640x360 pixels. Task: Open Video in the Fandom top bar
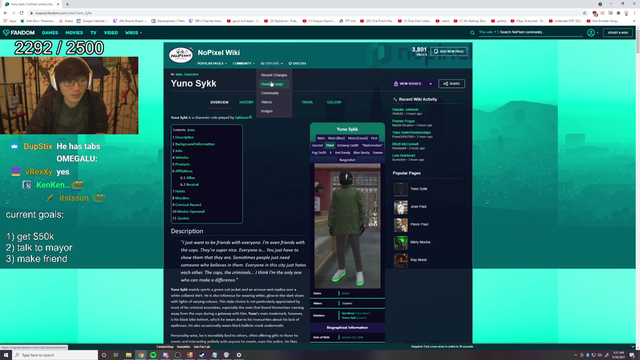111,33
